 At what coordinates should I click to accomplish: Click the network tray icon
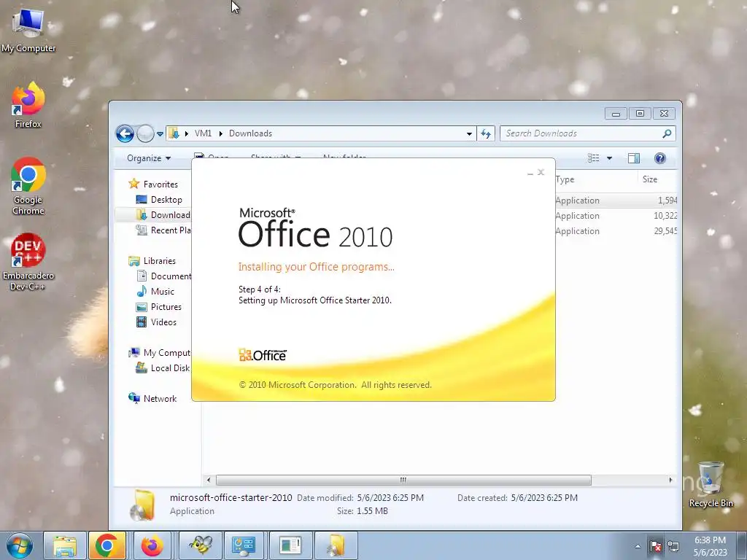pos(673,546)
